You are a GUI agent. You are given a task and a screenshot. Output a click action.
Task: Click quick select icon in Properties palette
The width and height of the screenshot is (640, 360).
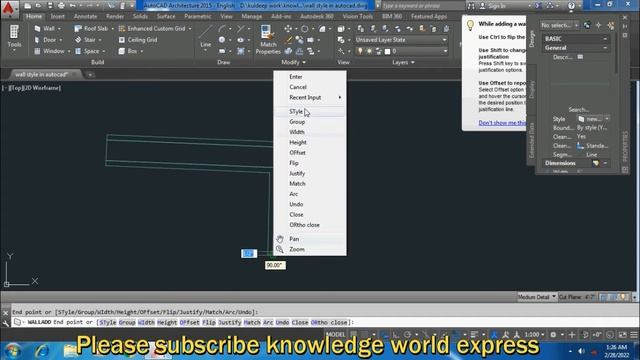(x=611, y=25)
